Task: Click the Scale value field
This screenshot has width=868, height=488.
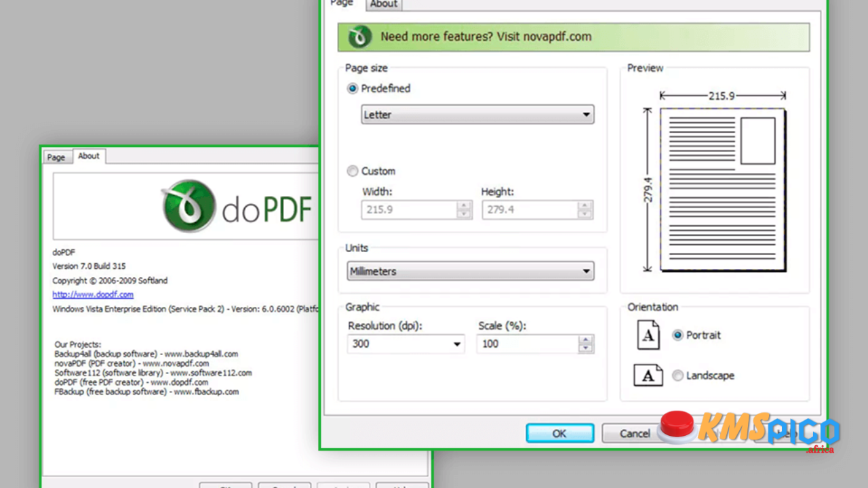Action: (x=528, y=344)
